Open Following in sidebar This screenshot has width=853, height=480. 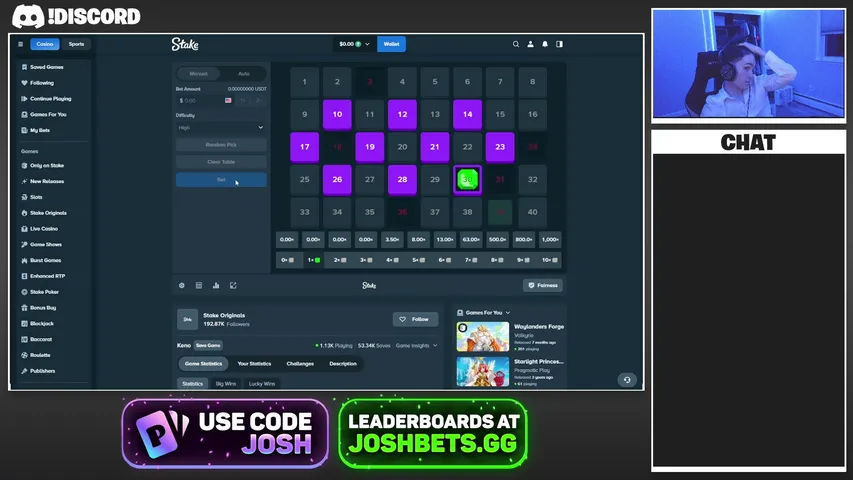tap(42, 83)
